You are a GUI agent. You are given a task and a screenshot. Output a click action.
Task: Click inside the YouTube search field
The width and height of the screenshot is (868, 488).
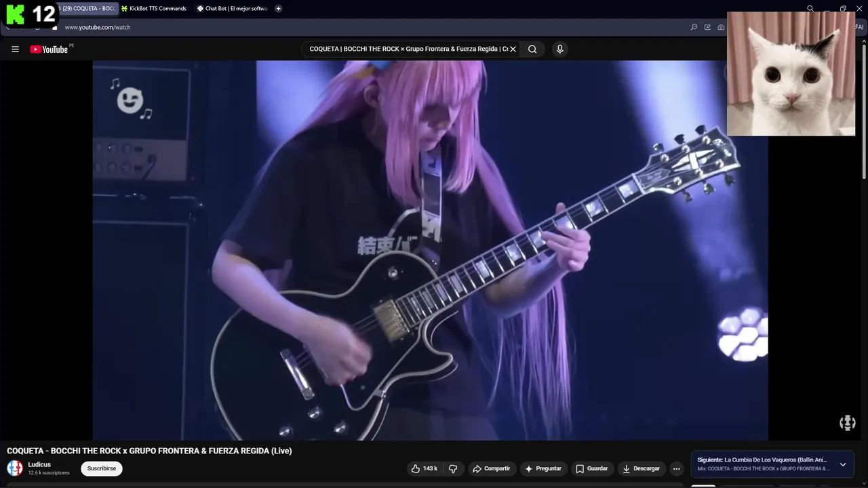408,49
